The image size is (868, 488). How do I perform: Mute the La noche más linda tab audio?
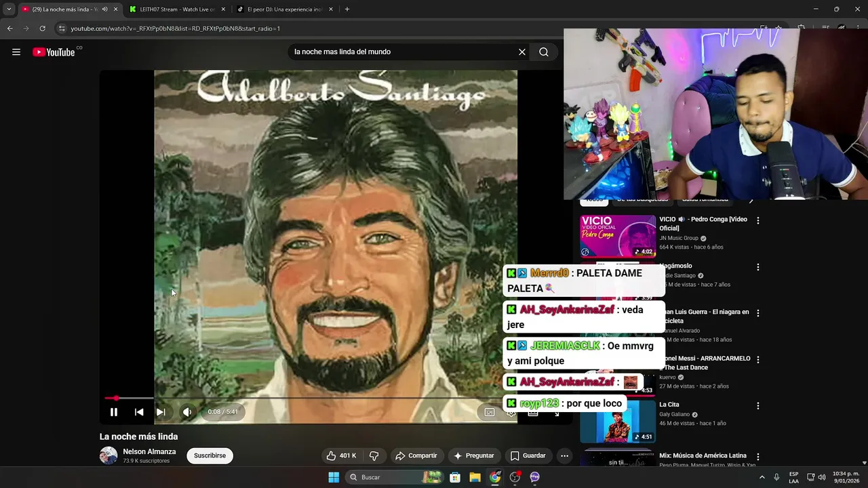[104, 9]
